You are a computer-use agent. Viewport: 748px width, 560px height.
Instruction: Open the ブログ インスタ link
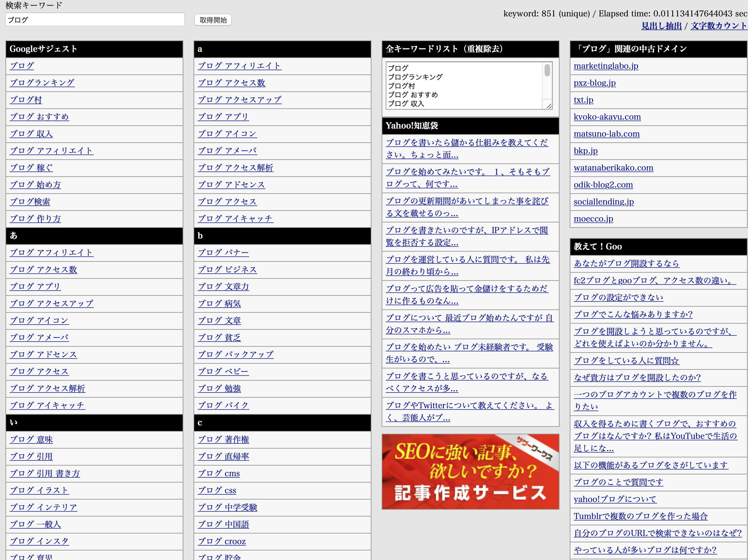39,541
